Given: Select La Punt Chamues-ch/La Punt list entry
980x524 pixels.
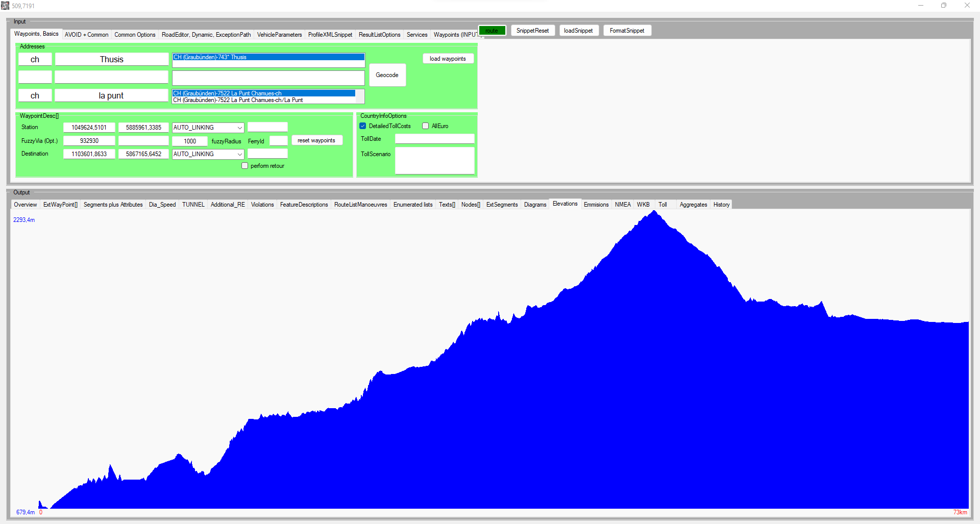Looking at the screenshot, I should pyautogui.click(x=238, y=100).
